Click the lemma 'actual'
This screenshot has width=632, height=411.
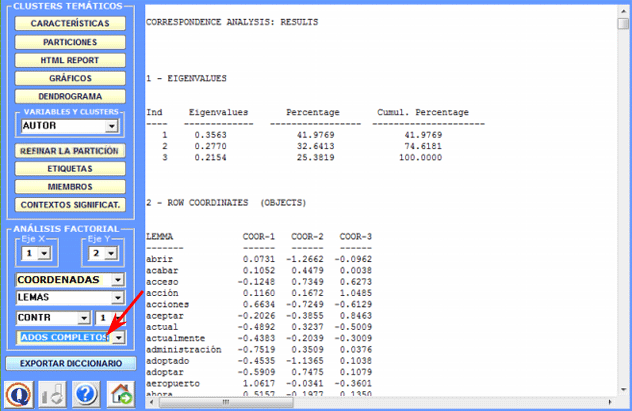(162, 327)
